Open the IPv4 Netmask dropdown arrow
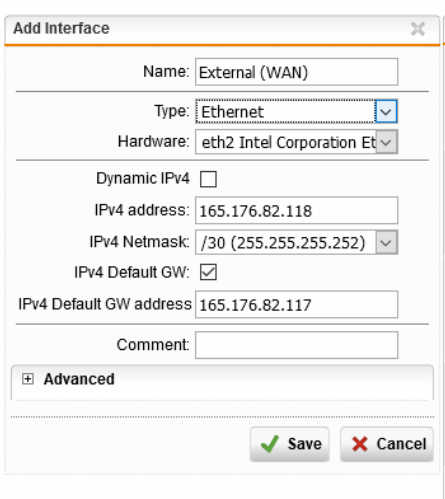This screenshot has height=499, width=445. pyautogui.click(x=386, y=242)
